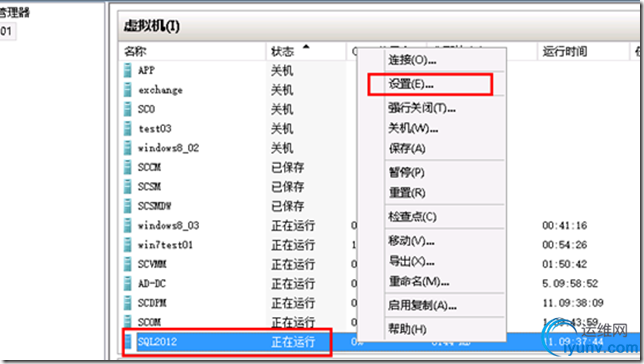Choose 保存(A) in context menu
Image resolution: width=644 pixels, height=364 pixels.
(x=407, y=148)
